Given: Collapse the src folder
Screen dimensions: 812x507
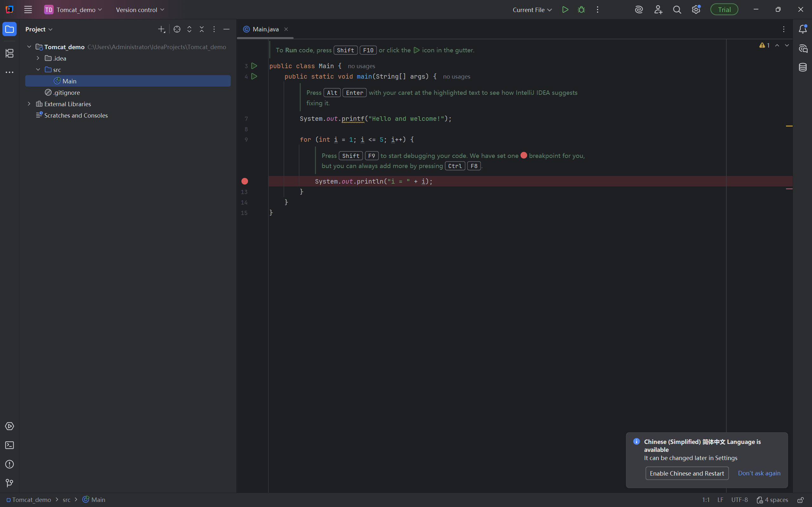Looking at the screenshot, I should [x=38, y=69].
